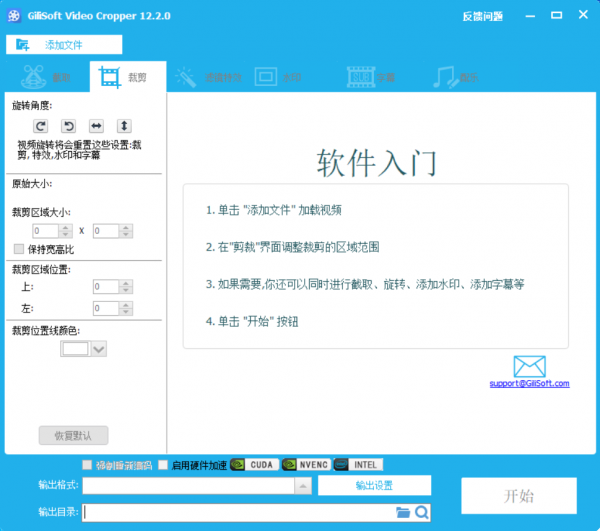Flip video horizontally icon
The image size is (600, 531).
pos(96,126)
